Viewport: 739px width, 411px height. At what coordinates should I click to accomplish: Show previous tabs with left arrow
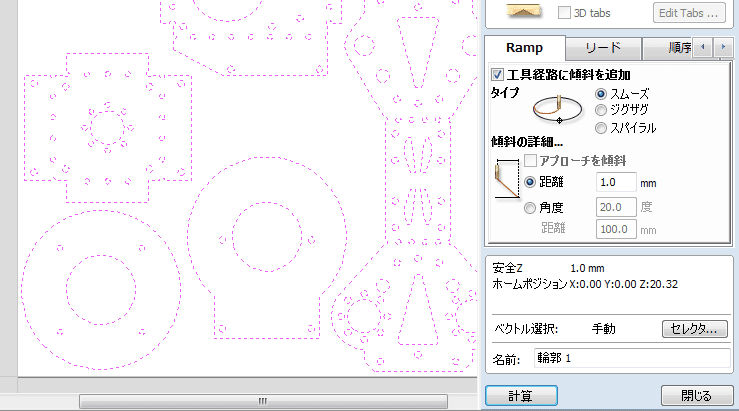click(x=703, y=47)
